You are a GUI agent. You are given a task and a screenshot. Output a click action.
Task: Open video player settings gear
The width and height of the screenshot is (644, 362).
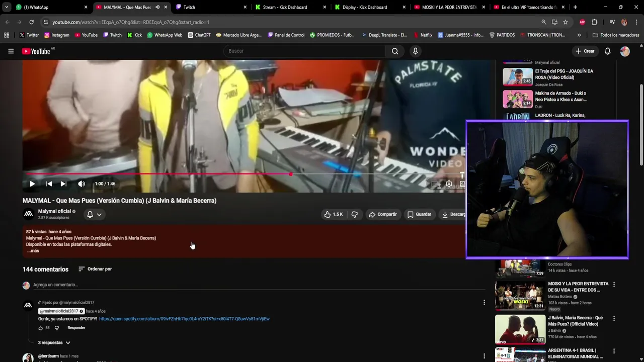(449, 184)
